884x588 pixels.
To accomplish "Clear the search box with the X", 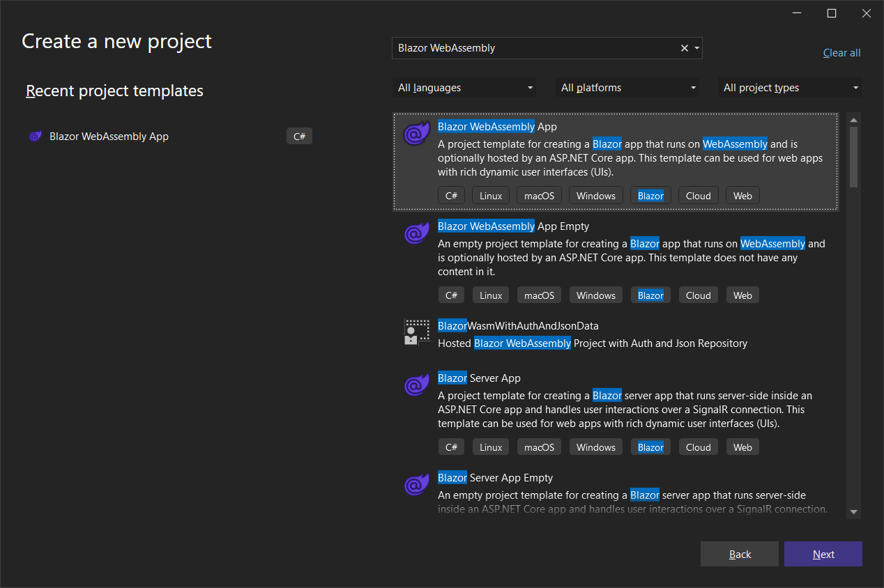I will coord(685,48).
